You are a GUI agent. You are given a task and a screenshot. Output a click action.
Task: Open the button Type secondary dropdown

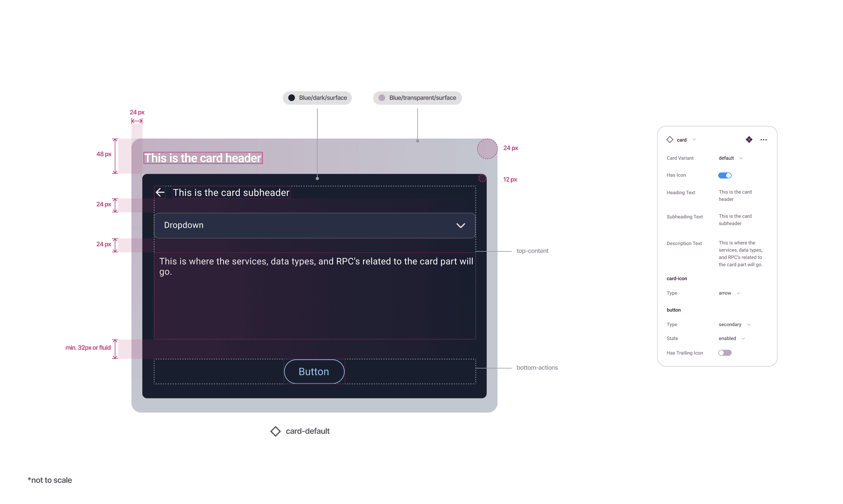[x=734, y=325]
